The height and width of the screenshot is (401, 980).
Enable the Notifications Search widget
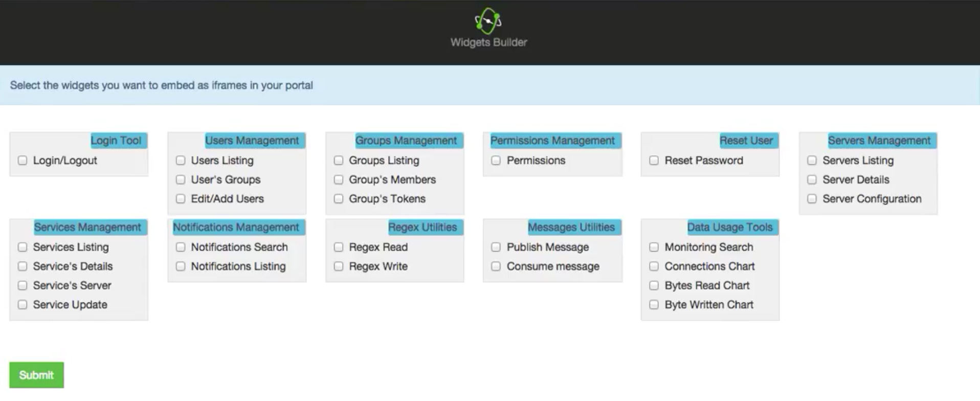[x=181, y=247]
